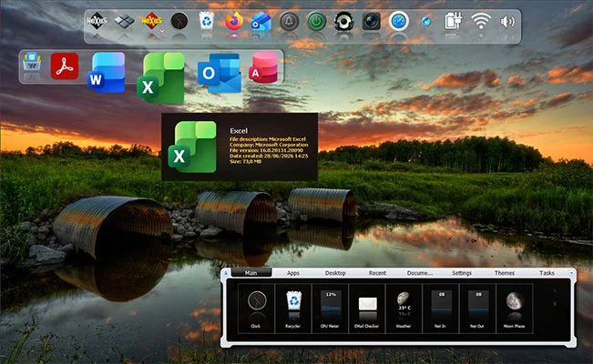Open the red and yellow Nexus icon
This screenshot has height=364, width=593.
click(151, 21)
